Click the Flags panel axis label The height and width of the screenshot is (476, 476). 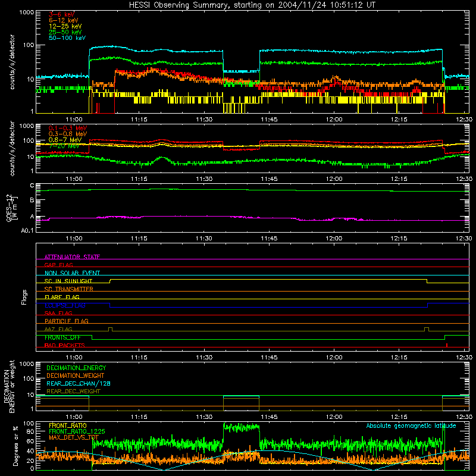click(x=24, y=297)
